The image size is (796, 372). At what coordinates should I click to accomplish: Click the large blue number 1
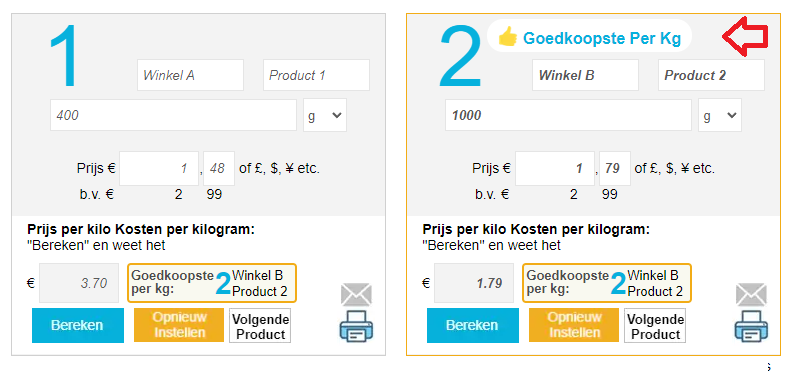point(65,56)
